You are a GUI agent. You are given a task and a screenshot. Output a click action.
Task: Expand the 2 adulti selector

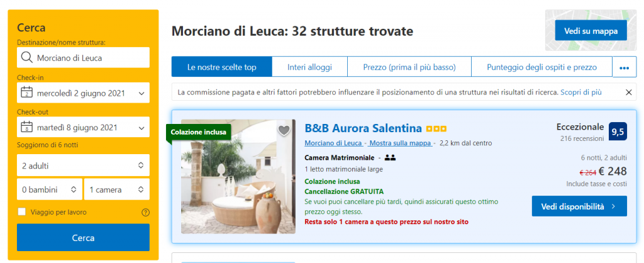84,165
